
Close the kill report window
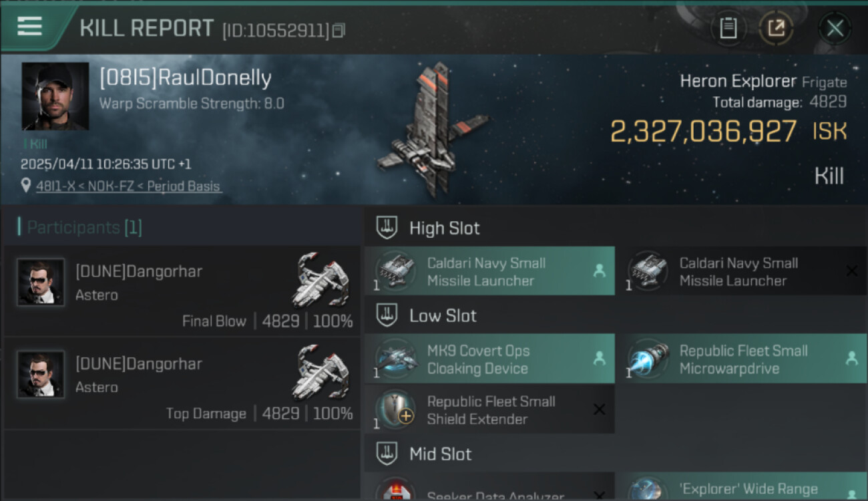pos(835,28)
